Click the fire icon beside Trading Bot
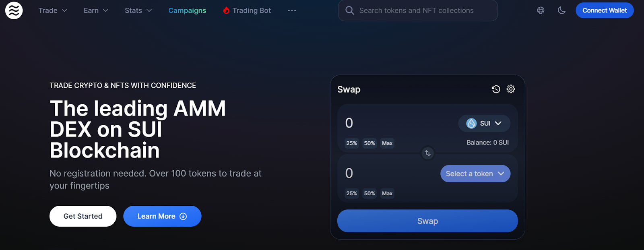Viewport: 644px width, 250px height. tap(226, 10)
